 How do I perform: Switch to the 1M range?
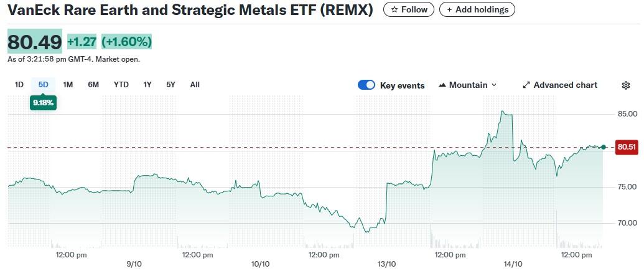68,85
